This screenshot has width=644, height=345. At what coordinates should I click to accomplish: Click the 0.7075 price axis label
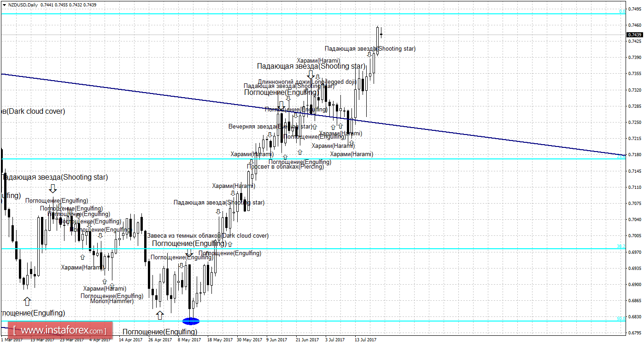[634, 203]
